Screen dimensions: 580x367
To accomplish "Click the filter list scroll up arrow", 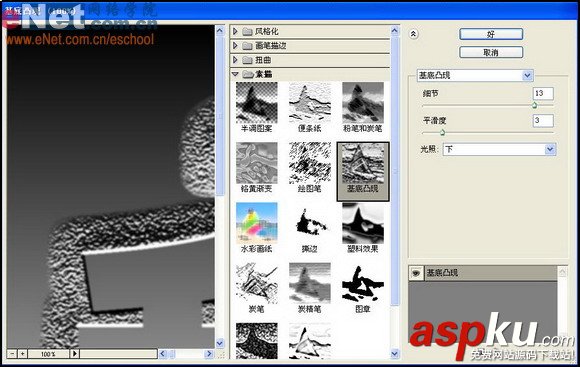I will point(395,30).
